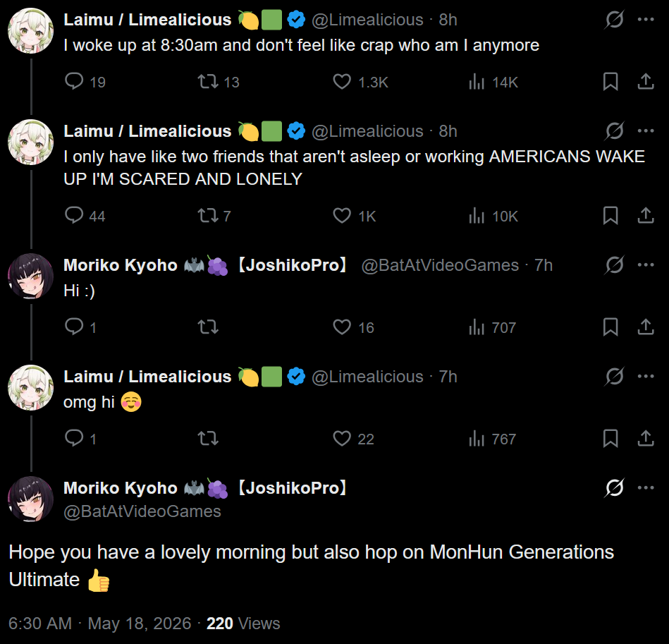Open Moriko Kyoho avatar on main tweet
669x644 pixels.
[x=31, y=499]
